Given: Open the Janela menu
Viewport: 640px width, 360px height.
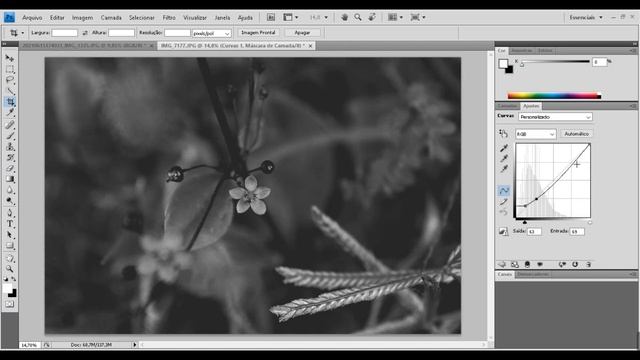Looking at the screenshot, I should click(222, 18).
